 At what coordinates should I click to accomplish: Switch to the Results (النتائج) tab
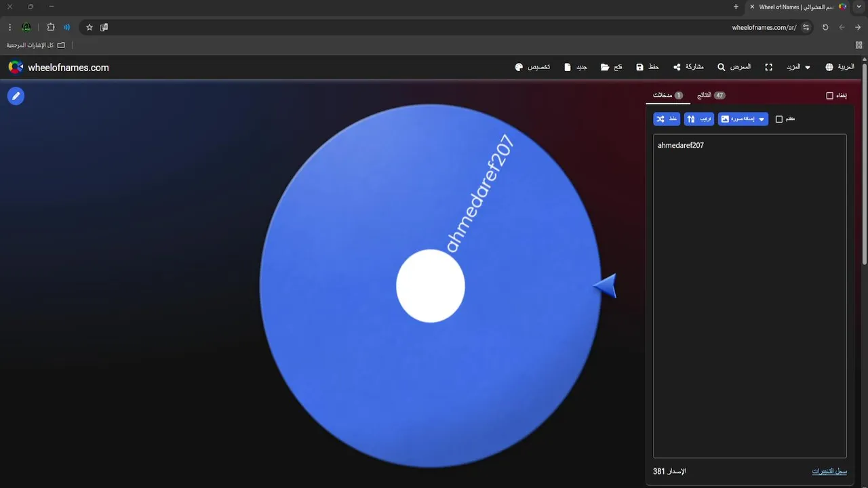(x=711, y=96)
